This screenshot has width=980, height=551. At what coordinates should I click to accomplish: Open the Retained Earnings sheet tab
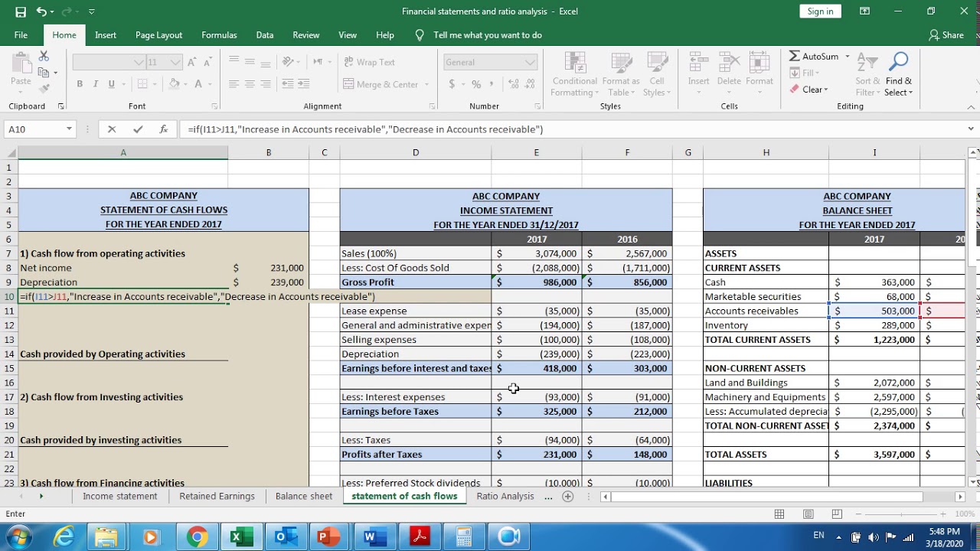pyautogui.click(x=217, y=497)
